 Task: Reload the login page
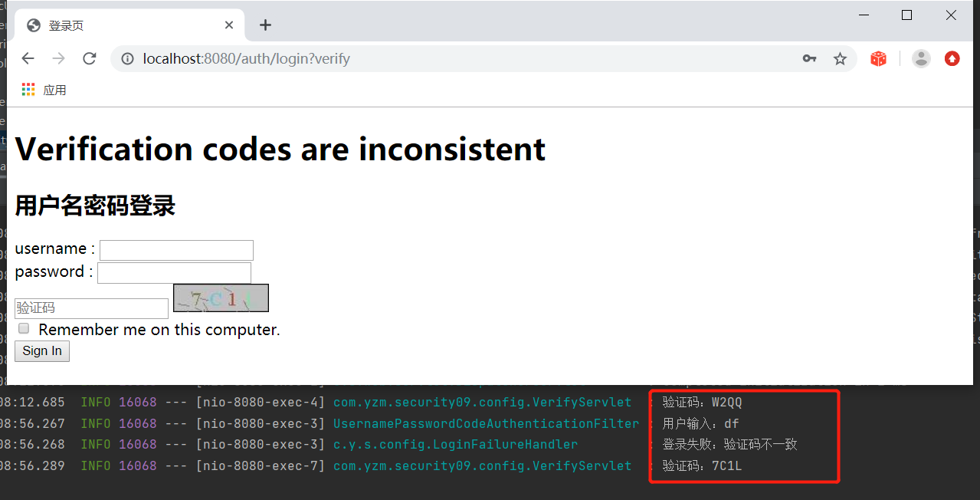pyautogui.click(x=89, y=59)
